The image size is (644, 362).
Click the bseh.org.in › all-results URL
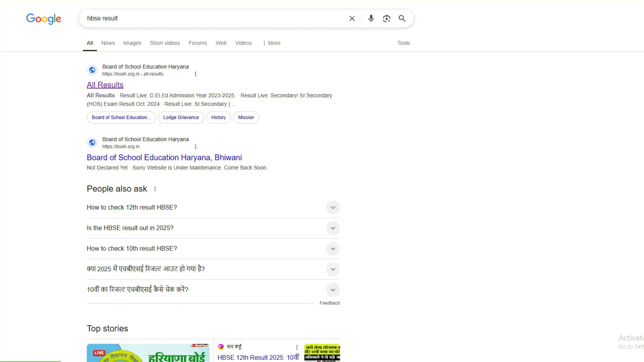(133, 74)
